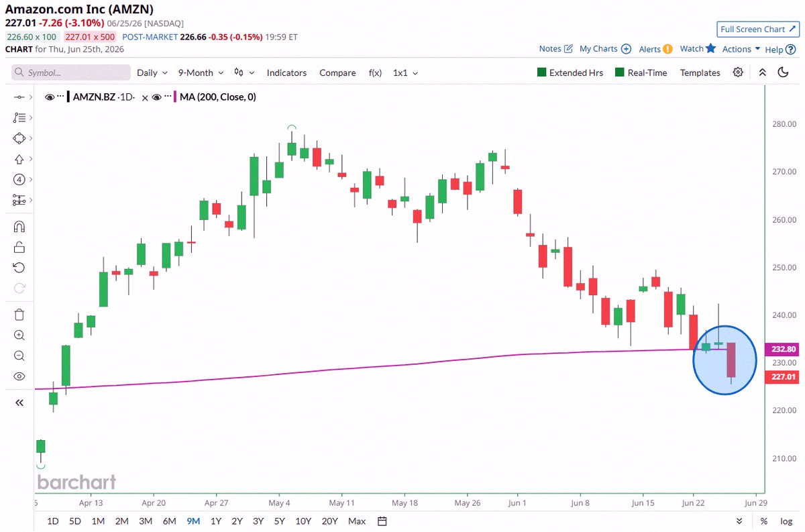Toggle the Real-Time checkbox
The width and height of the screenshot is (805, 532).
point(620,72)
